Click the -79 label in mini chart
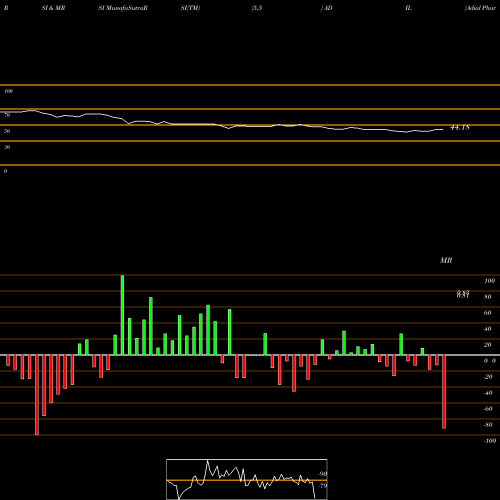Image resolution: width=500 pixels, height=500 pixels. click(x=322, y=486)
